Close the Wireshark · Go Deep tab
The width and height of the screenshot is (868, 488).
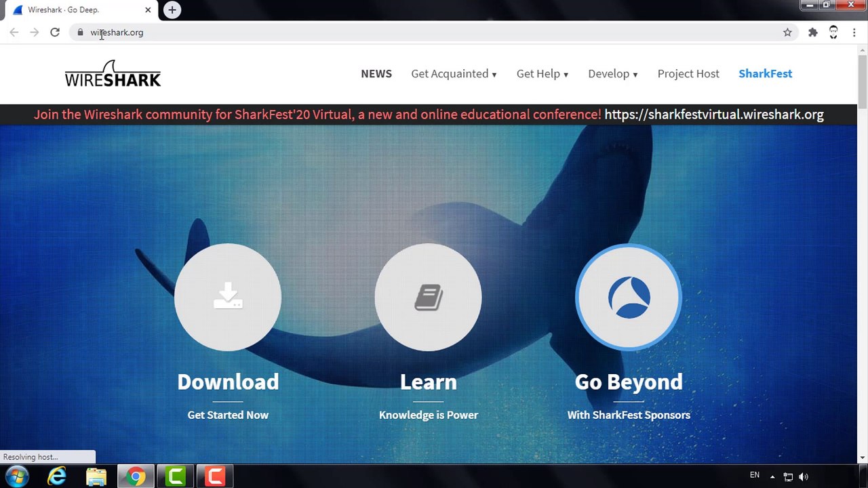[148, 9]
